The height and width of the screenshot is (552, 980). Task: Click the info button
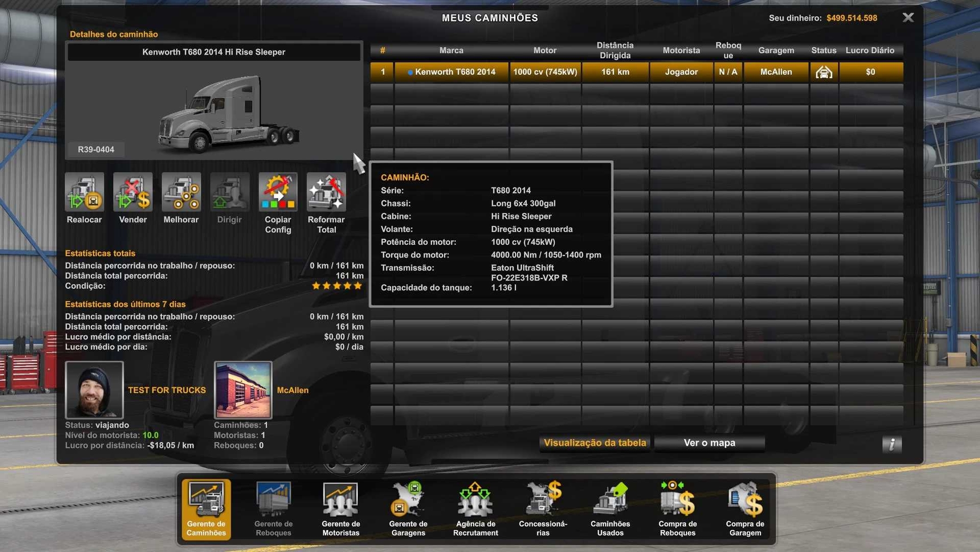click(x=891, y=444)
